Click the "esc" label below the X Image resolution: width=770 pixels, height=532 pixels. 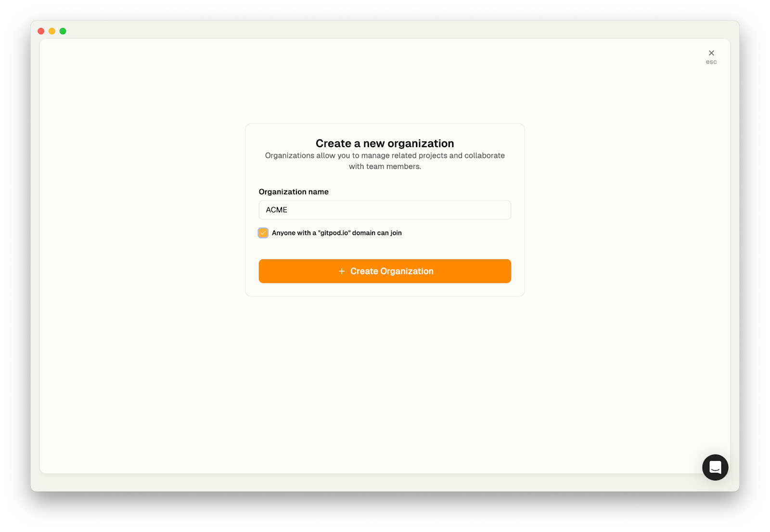[x=711, y=62]
